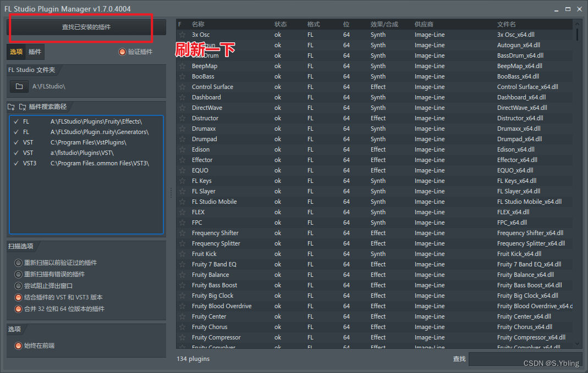588x373 pixels.
Task: Click the vertical scrollbar thumb
Action: tap(577, 35)
